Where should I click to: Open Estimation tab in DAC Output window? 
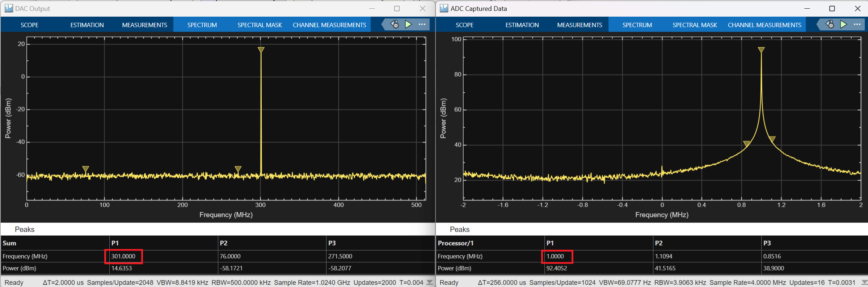click(87, 25)
